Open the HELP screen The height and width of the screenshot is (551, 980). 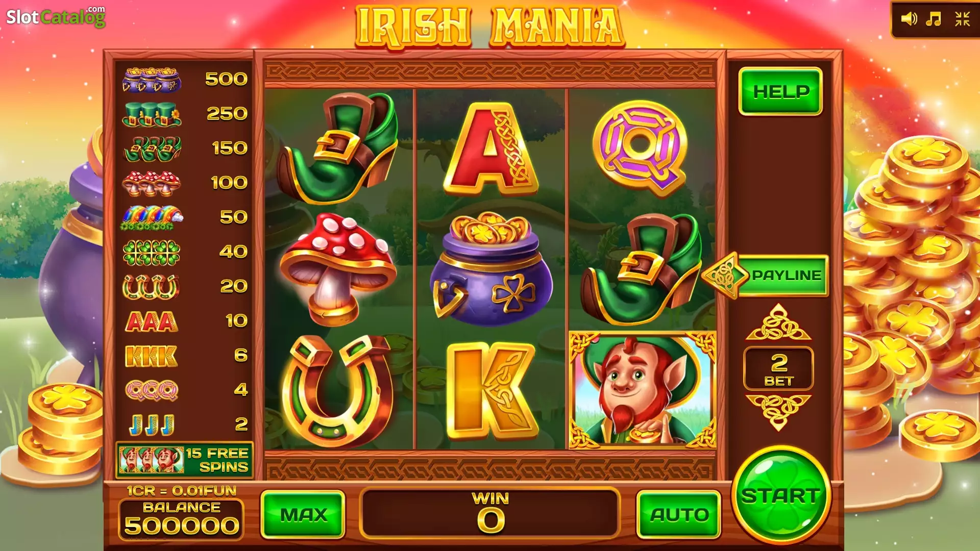[x=780, y=91]
